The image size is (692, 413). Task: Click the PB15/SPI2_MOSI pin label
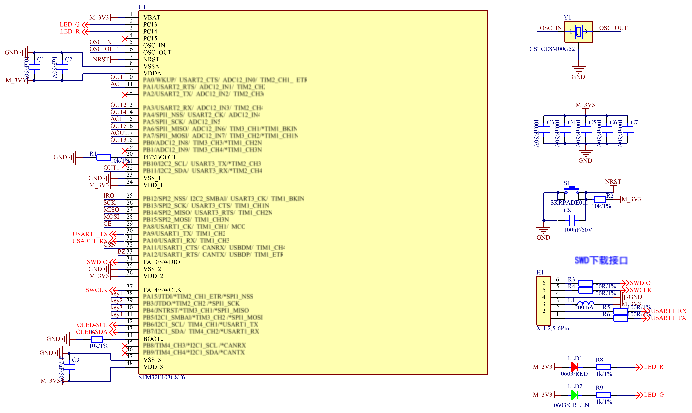(x=186, y=220)
